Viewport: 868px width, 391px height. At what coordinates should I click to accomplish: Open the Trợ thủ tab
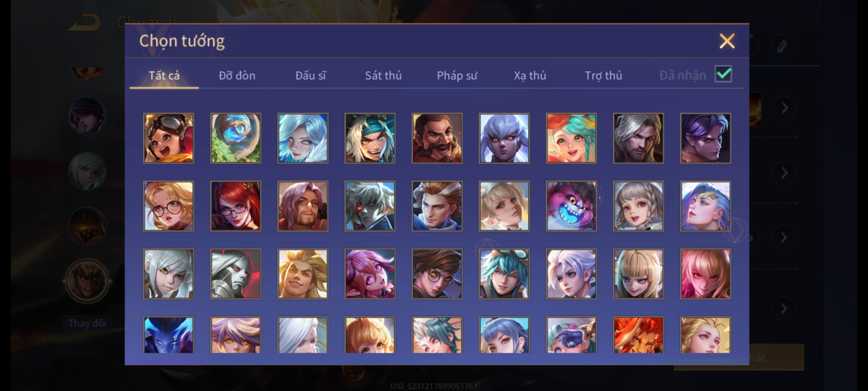pos(603,75)
